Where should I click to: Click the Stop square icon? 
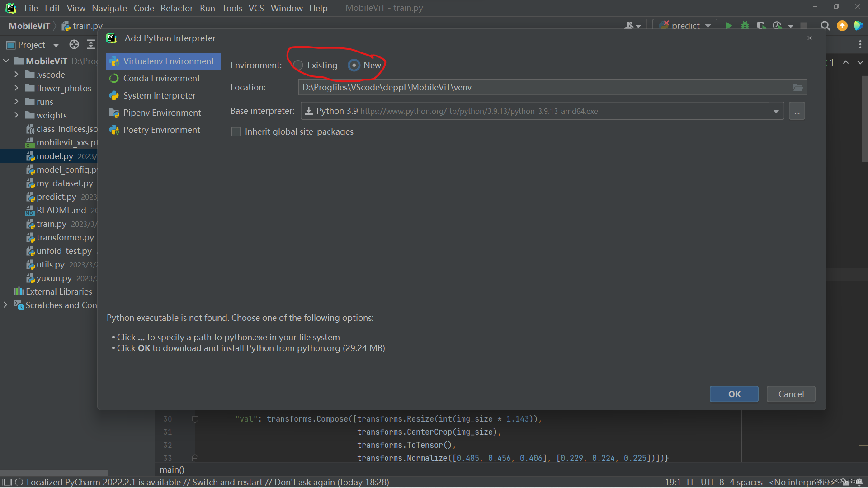point(804,26)
